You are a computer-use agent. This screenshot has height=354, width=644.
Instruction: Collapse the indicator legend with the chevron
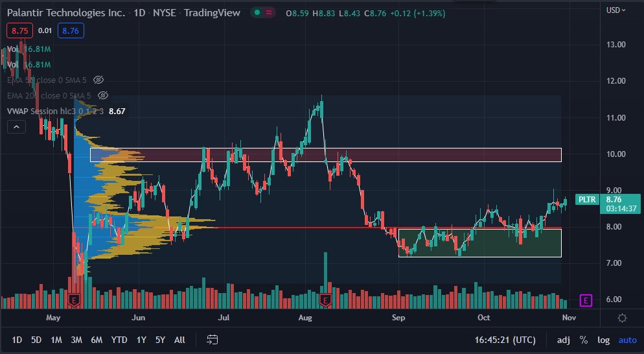click(x=16, y=126)
